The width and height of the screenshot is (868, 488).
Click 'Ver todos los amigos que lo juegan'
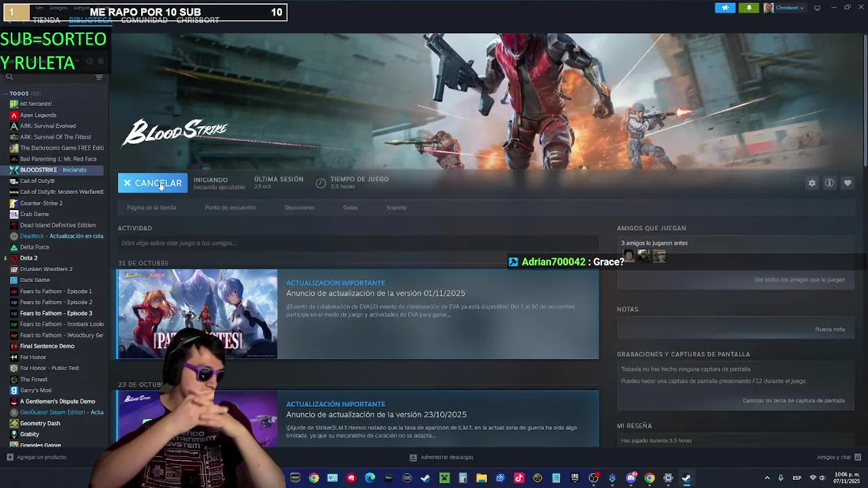[800, 280]
